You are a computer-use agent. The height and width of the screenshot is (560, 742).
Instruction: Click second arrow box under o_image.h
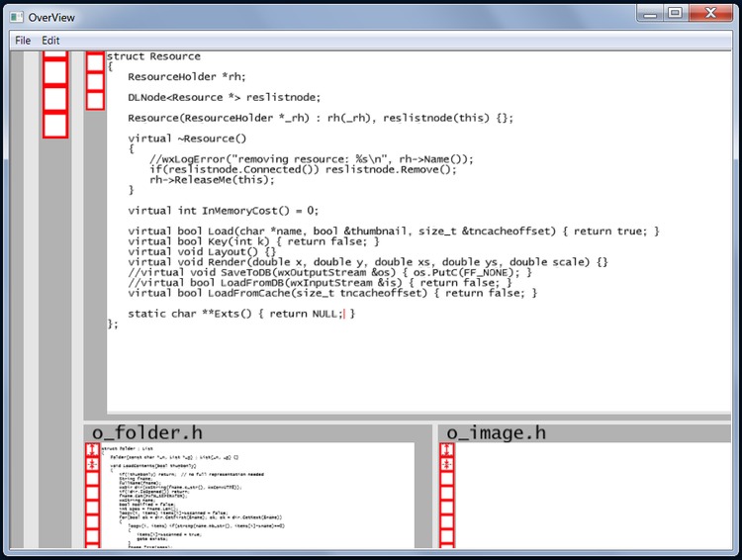tap(446, 463)
